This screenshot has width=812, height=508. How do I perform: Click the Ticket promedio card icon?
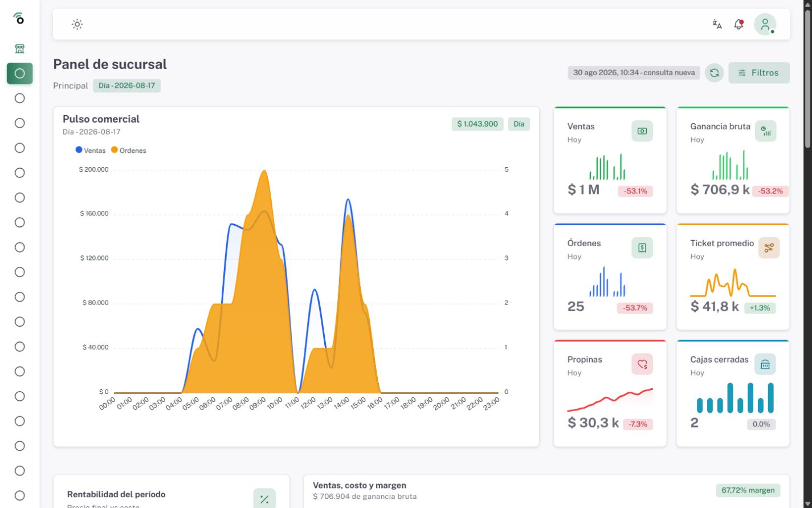(x=769, y=248)
